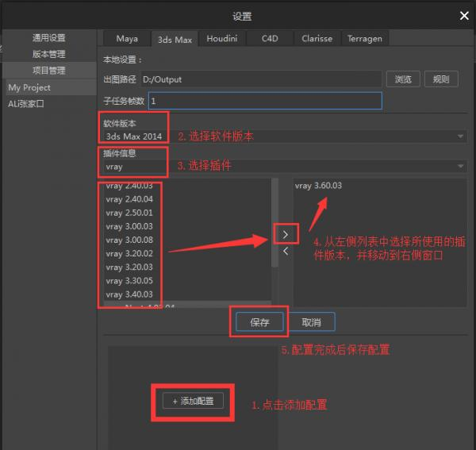
Task: Close the settings dialog with X
Action: click(464, 16)
